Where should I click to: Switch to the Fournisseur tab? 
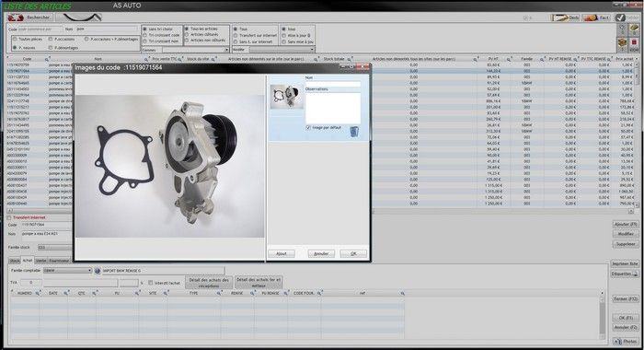pyautogui.click(x=60, y=261)
